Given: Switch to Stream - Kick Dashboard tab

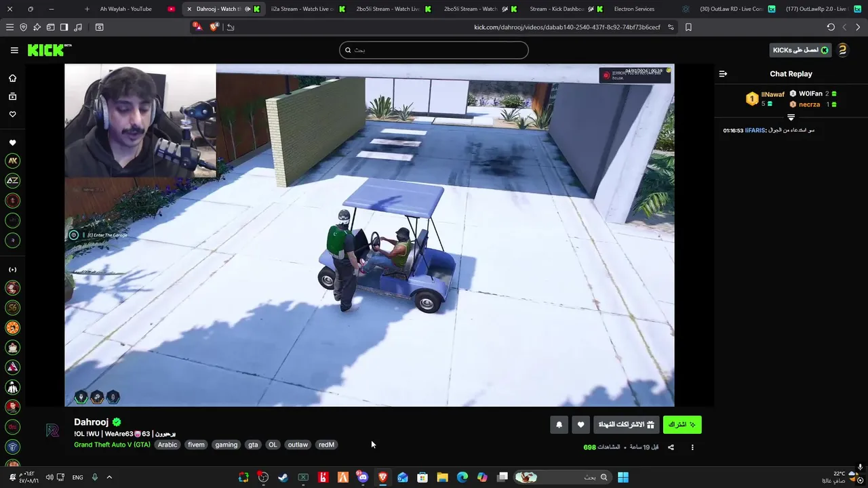Looking at the screenshot, I should [557, 9].
